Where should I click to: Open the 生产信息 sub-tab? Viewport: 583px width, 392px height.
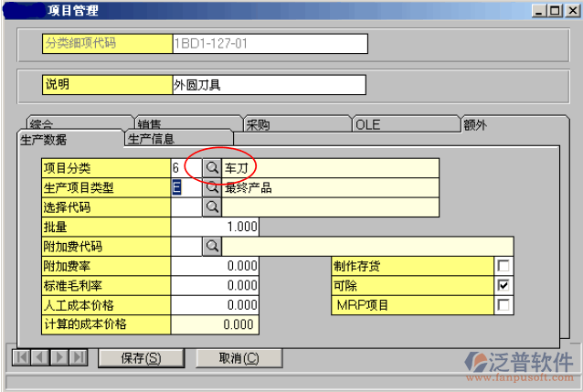[178, 138]
